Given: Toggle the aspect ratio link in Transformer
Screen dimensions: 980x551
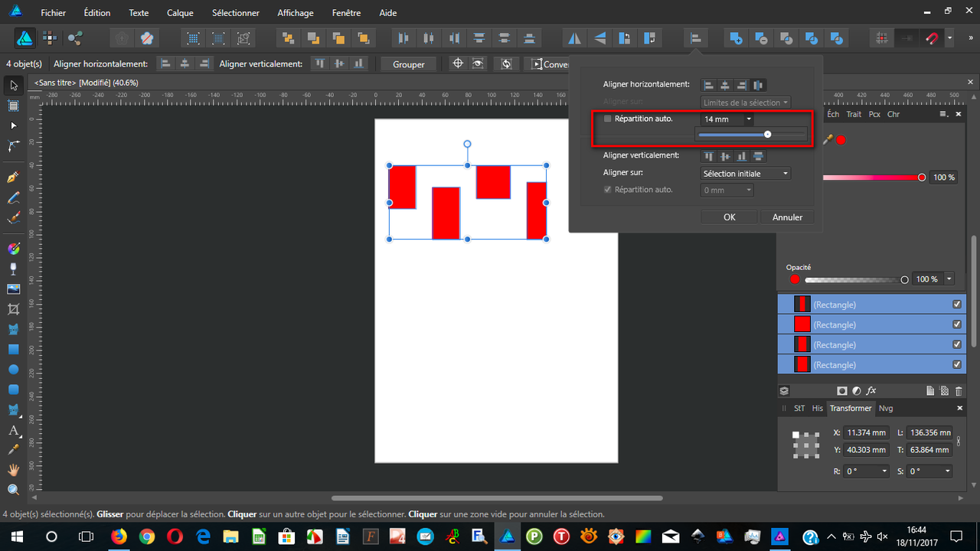Looking at the screenshot, I should [x=959, y=441].
